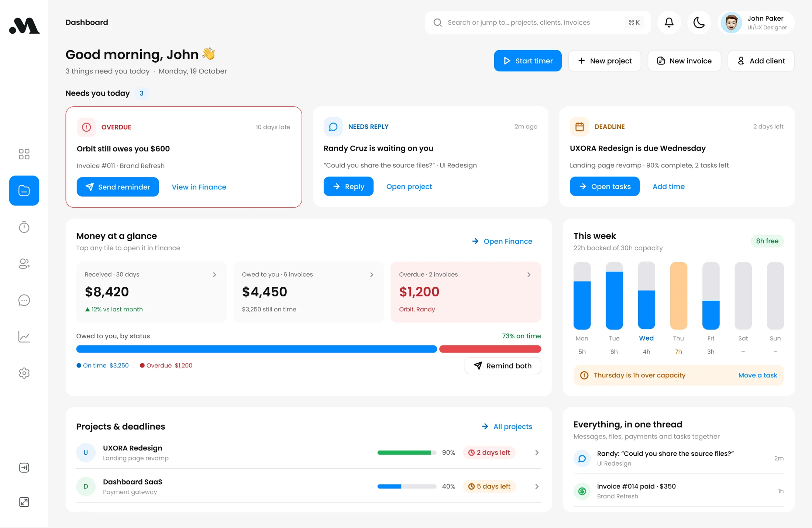
Task: Click the Open project link
Action: pos(409,186)
